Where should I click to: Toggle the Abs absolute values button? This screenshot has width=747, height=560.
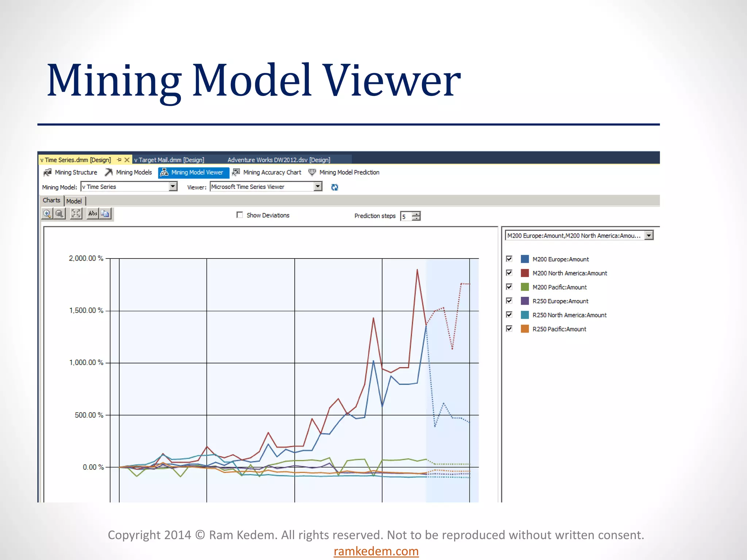(x=93, y=214)
